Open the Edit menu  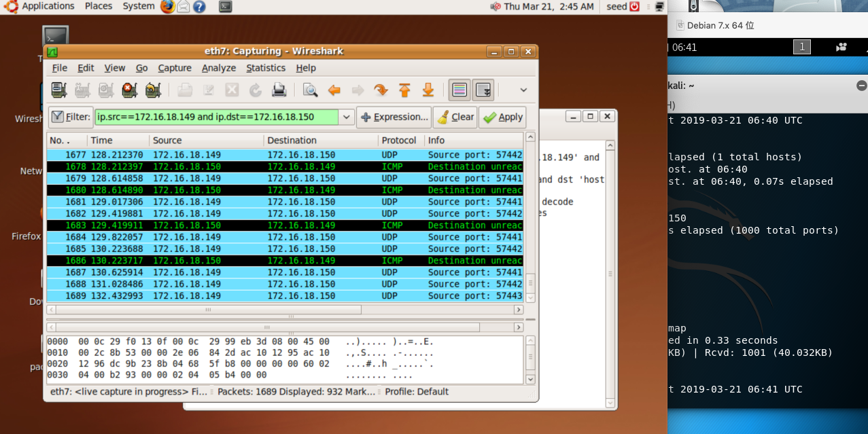click(86, 68)
